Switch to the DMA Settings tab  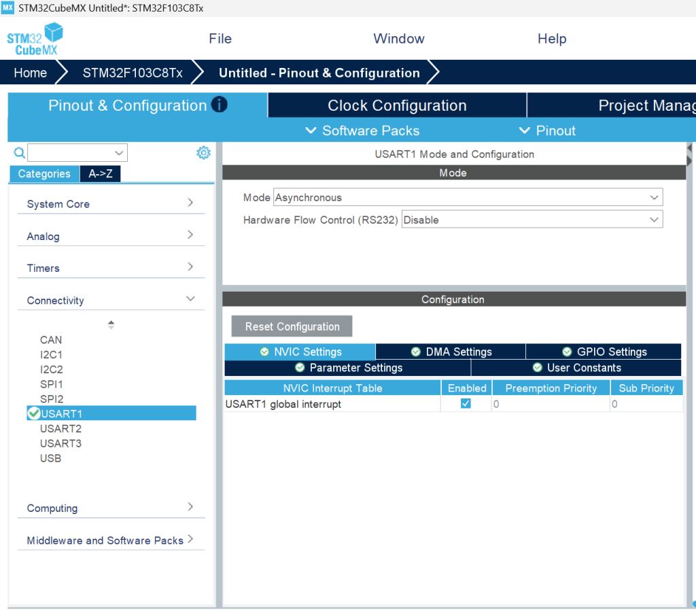click(x=451, y=352)
